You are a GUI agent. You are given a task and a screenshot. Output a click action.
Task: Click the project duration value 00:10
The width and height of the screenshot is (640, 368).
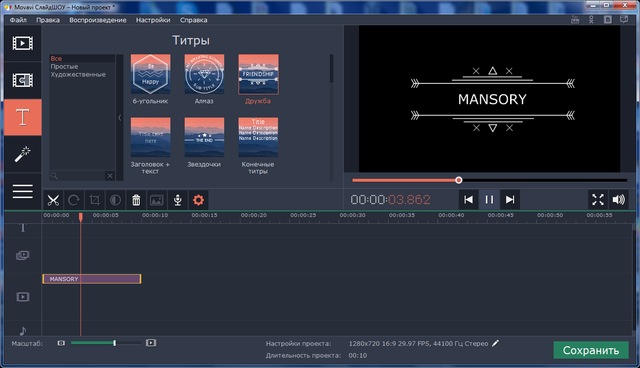(358, 355)
